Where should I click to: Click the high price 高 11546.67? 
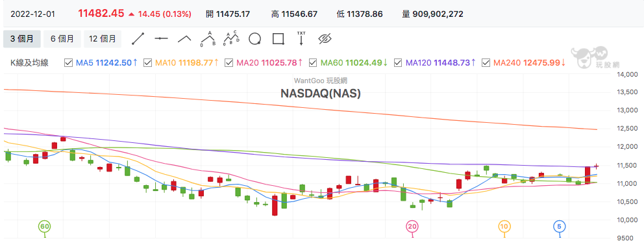(294, 14)
